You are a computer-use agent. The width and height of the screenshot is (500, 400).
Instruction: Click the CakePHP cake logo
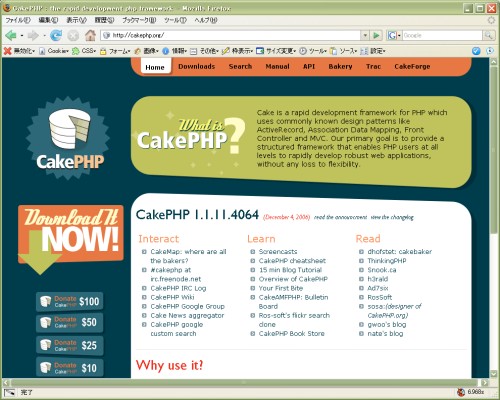(x=68, y=138)
